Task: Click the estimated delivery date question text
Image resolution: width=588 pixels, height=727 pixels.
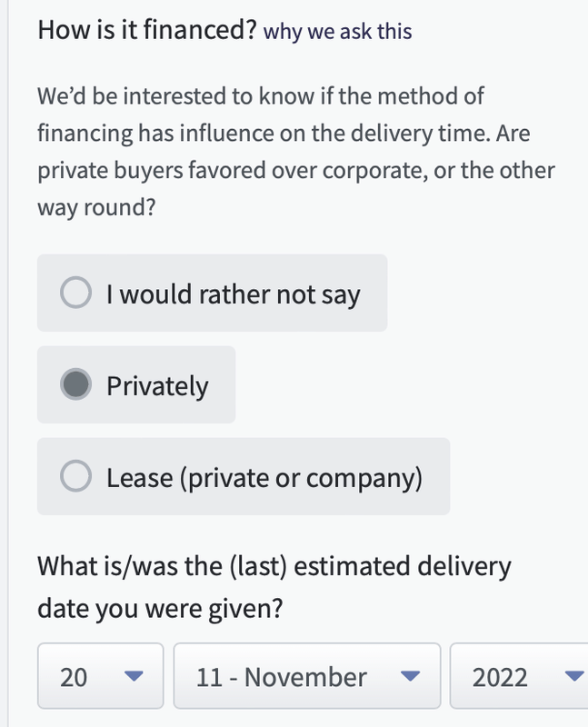Action: click(x=274, y=586)
